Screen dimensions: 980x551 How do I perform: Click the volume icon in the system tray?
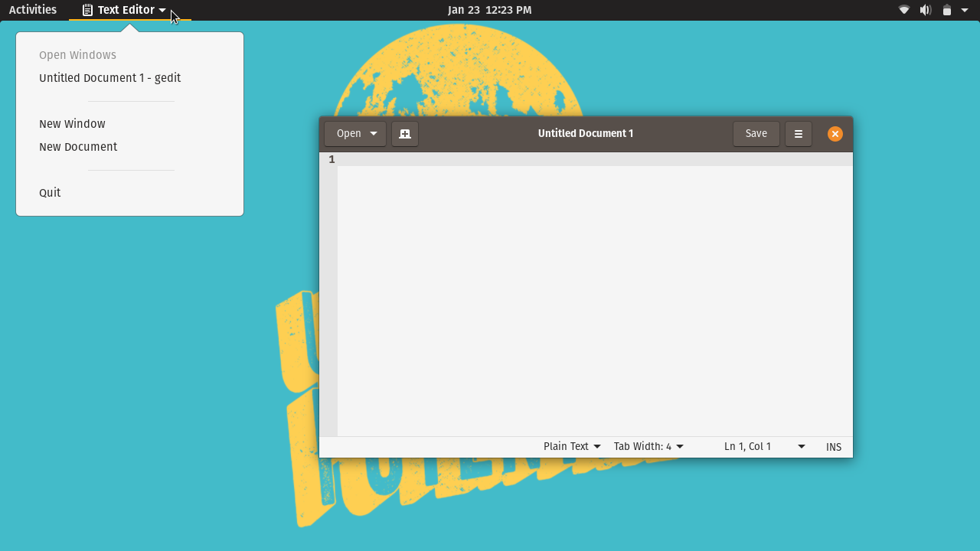tap(925, 10)
